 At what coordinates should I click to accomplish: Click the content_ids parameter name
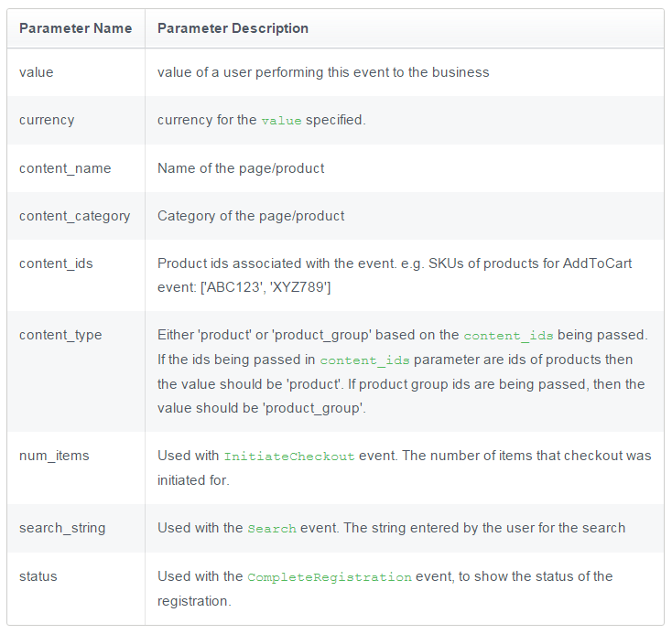pos(56,263)
